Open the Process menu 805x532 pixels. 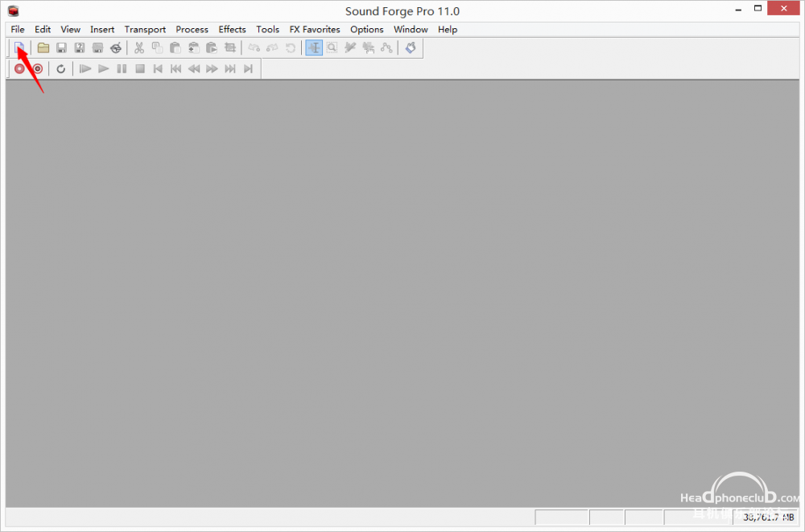pos(192,29)
